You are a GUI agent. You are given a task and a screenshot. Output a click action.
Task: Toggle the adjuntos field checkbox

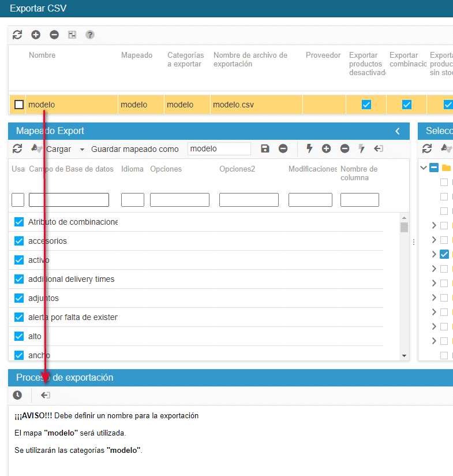(19, 298)
